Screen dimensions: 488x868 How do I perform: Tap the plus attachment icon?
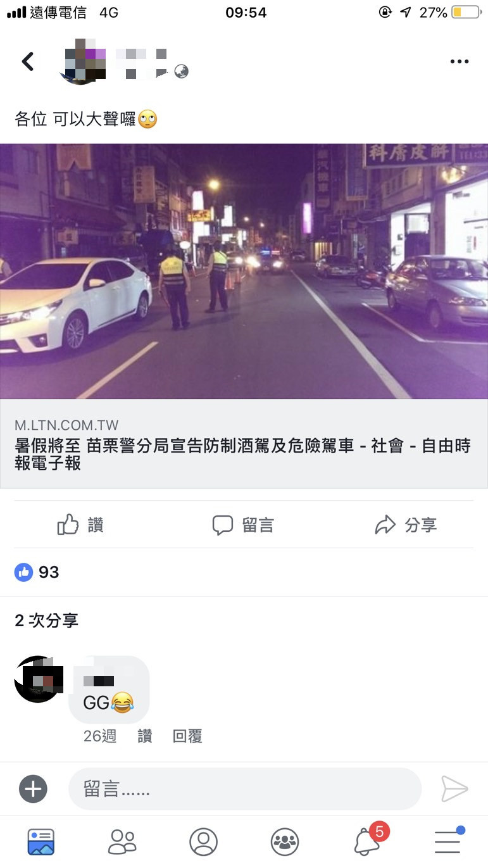(x=33, y=789)
